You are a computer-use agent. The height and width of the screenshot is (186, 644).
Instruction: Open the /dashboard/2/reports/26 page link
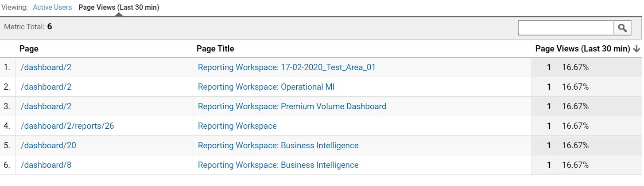67,126
